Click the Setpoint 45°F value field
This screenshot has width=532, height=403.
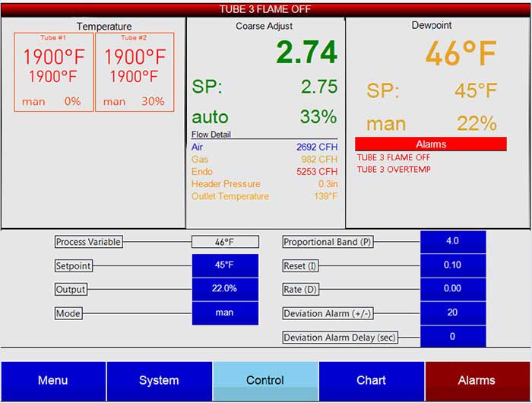click(x=225, y=265)
